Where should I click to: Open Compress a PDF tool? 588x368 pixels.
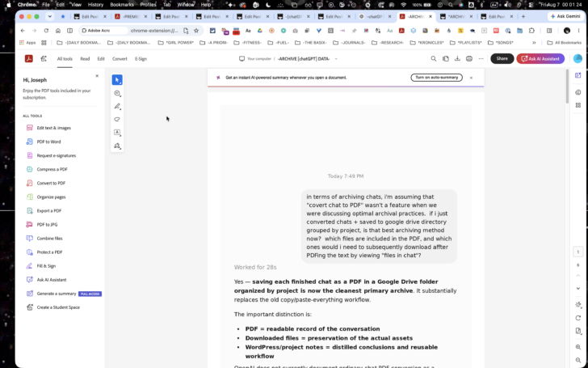(52, 169)
